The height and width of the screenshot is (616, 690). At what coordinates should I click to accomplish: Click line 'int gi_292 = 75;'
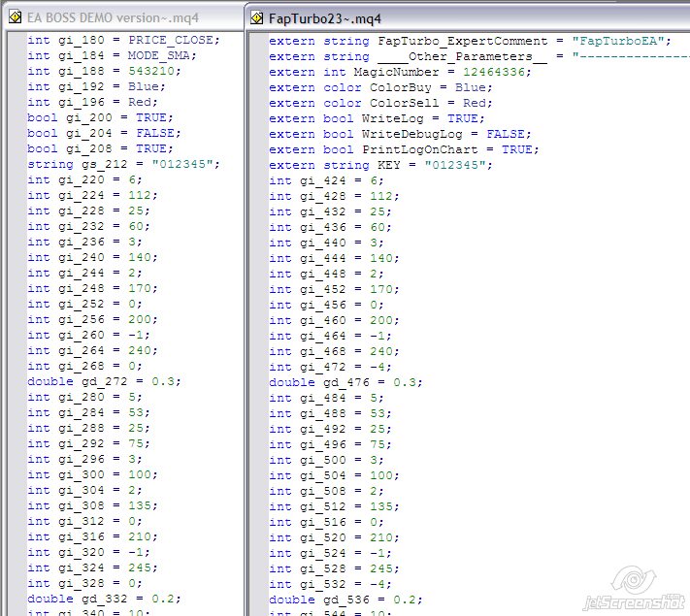88,443
